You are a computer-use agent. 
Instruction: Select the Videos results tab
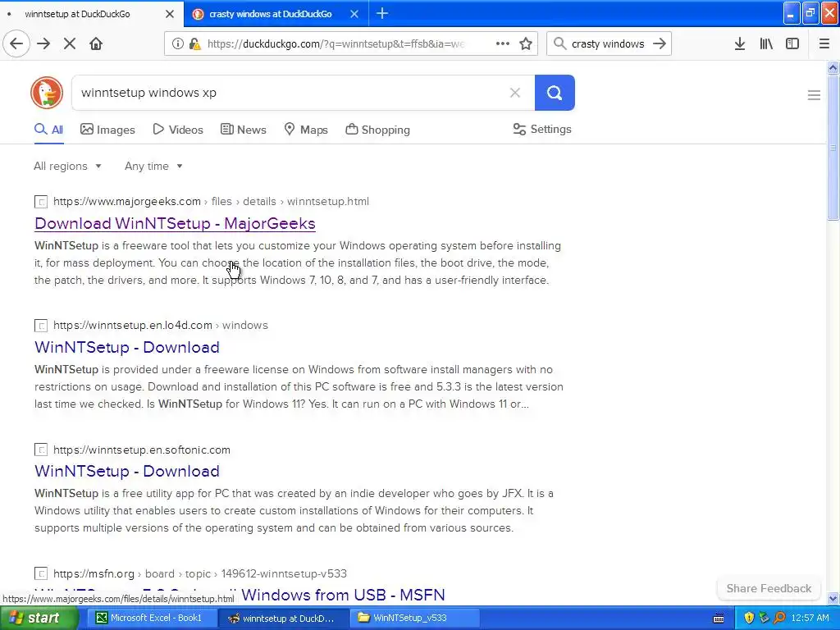point(178,130)
